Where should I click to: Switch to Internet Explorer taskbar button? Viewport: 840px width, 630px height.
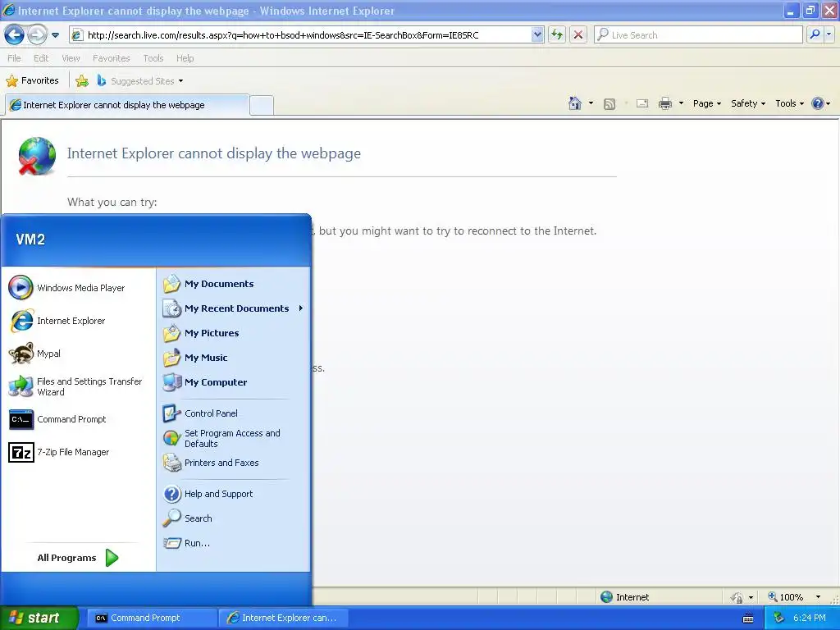coord(284,619)
